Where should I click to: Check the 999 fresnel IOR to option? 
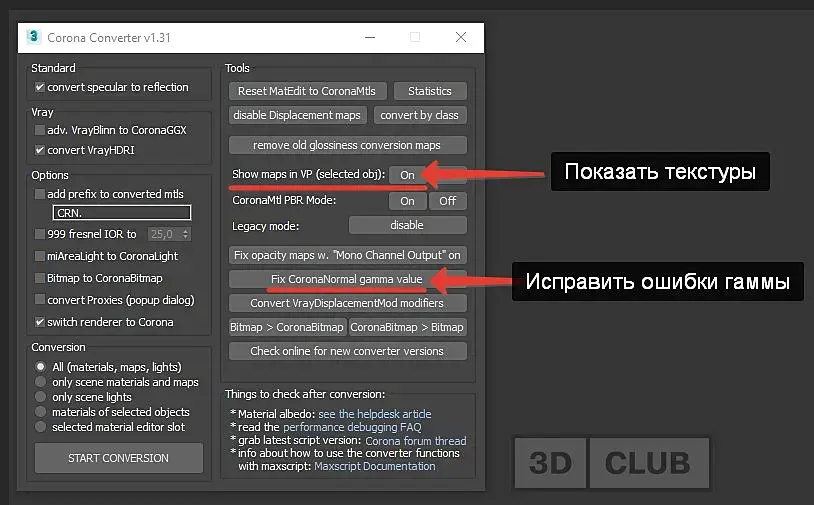[x=39, y=234]
